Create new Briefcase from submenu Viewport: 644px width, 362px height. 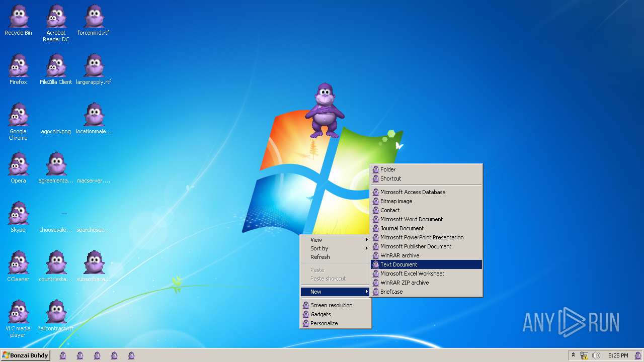pyautogui.click(x=426, y=292)
